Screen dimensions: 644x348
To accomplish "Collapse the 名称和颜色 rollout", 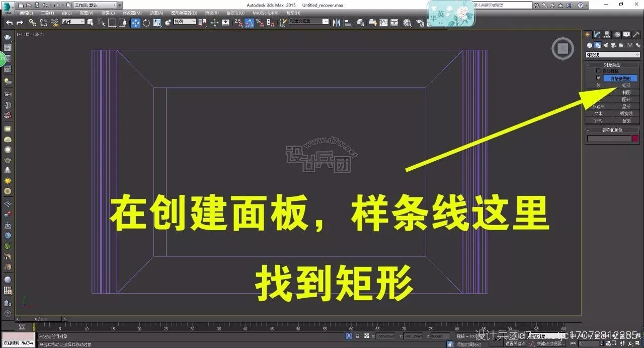I will pos(612,129).
